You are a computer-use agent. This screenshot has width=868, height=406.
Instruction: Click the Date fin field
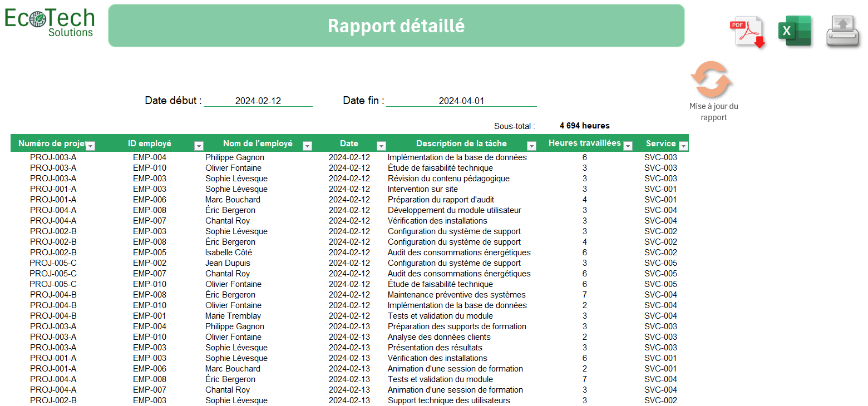click(461, 101)
